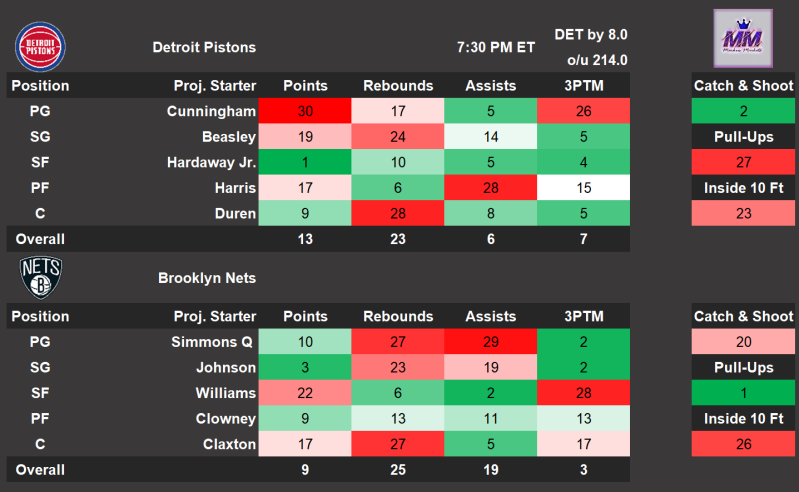Select Cunningham's red Points cell showing 30

point(305,111)
